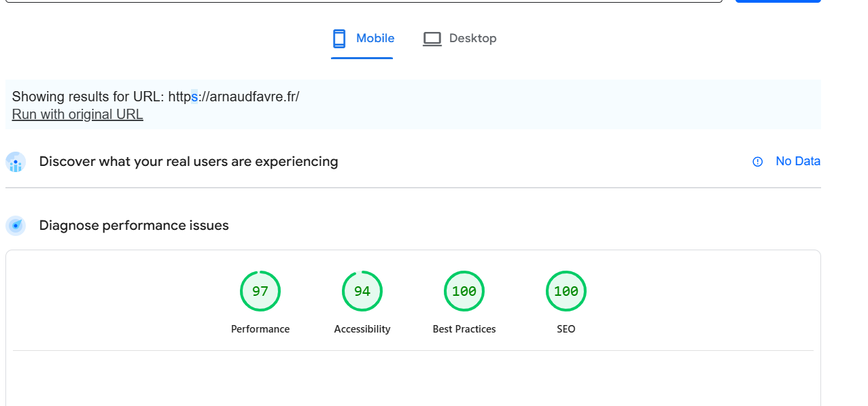Click the blue Analyze button at top right
Image resolution: width=868 pixels, height=406 pixels.
click(x=778, y=1)
